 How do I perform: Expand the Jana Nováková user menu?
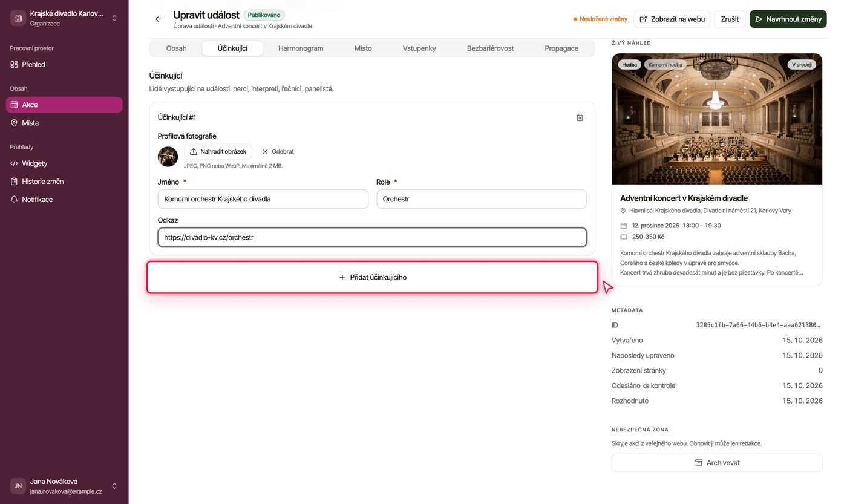click(x=64, y=486)
